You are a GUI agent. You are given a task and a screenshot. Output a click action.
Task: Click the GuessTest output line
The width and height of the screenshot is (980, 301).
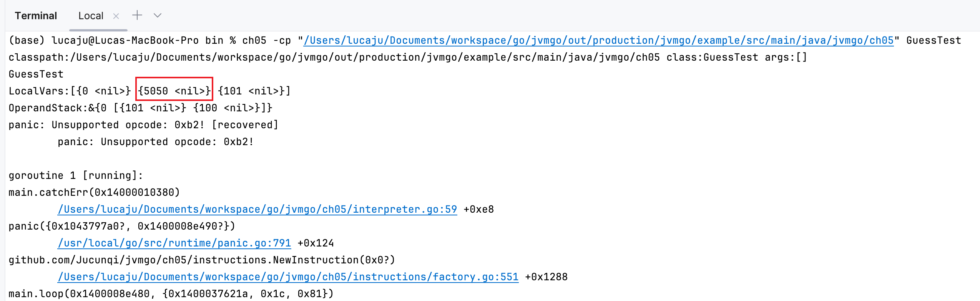(36, 74)
